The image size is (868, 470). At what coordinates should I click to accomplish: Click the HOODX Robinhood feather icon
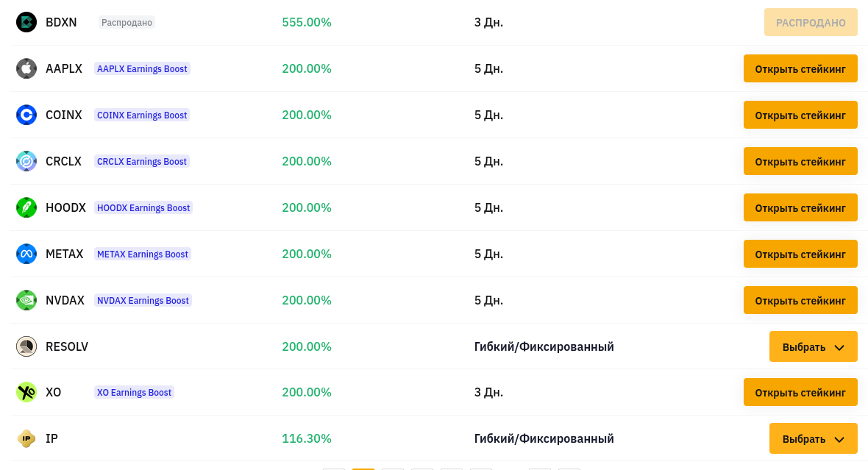26,207
